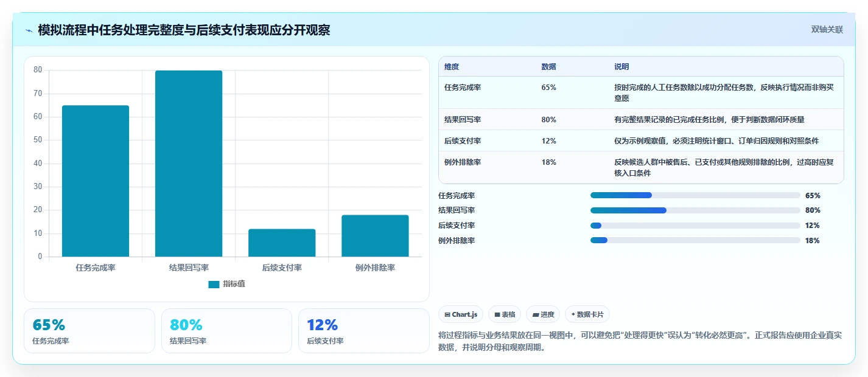Viewport: 868px width, 377px height.
Task: Click the 18% value beside the progress bar
Action: (813, 241)
